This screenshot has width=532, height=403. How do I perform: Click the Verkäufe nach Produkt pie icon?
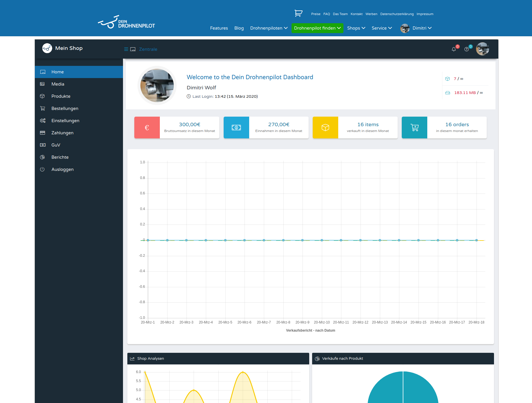317,359
